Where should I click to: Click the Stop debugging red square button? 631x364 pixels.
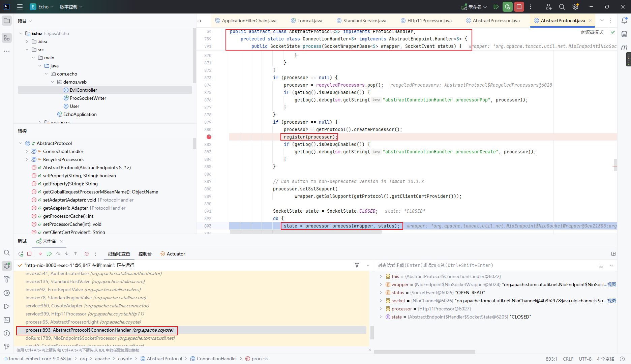tap(519, 7)
